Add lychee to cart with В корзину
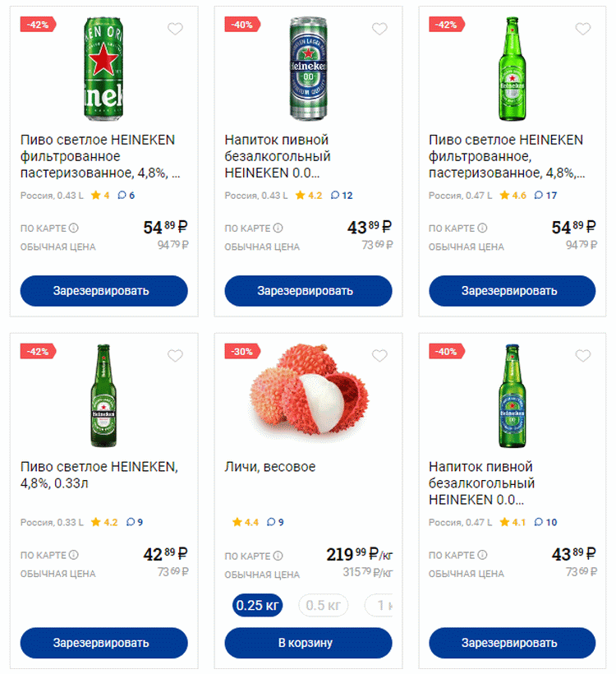Image resolution: width=616 pixels, height=674 pixels. (308, 643)
